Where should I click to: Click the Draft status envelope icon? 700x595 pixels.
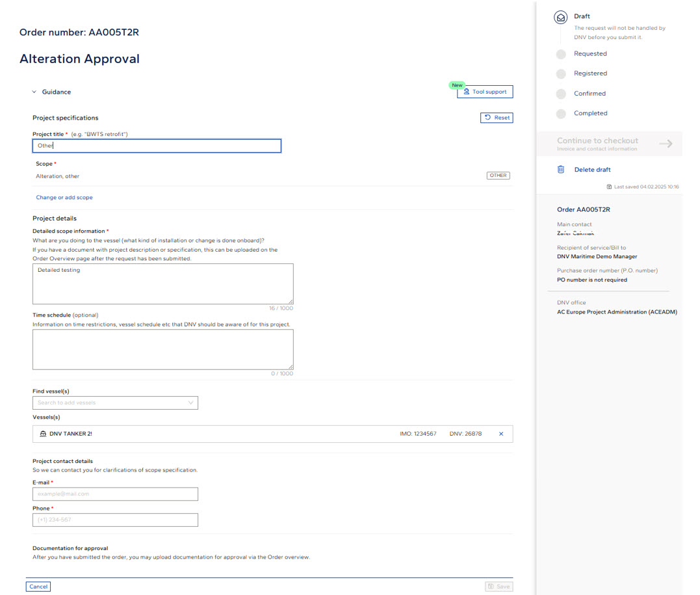click(x=560, y=18)
